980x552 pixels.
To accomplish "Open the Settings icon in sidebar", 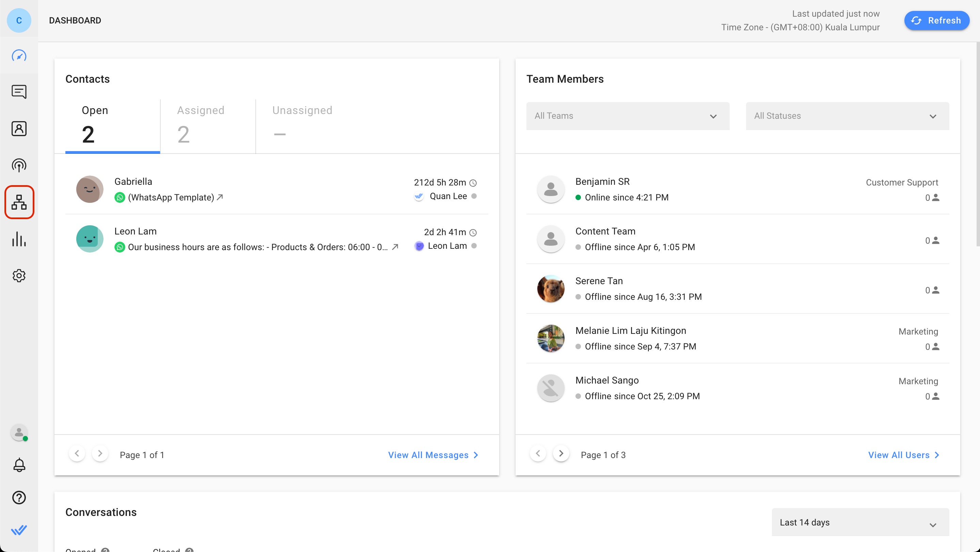I will [19, 276].
